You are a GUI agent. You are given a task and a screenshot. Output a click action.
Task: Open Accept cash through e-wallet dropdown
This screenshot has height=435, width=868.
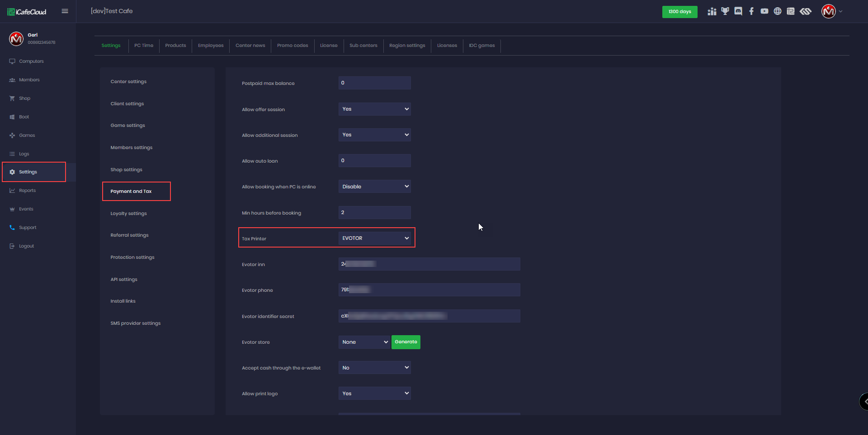coord(374,368)
